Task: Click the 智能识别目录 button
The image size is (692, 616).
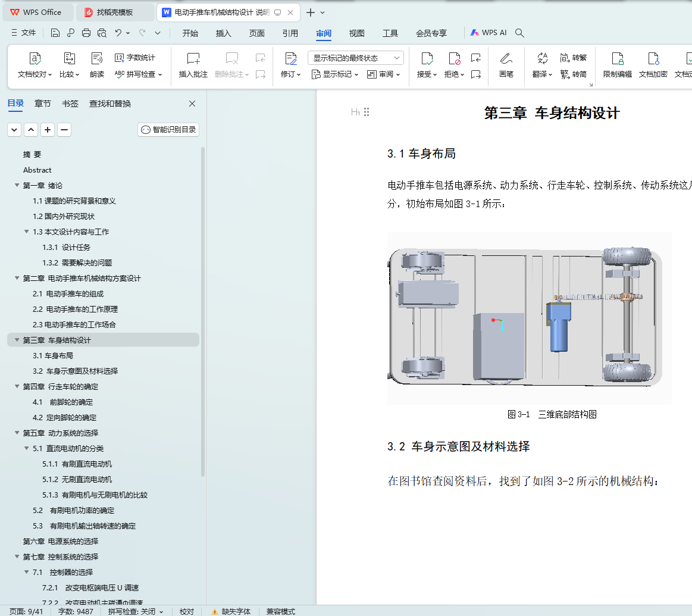Action: point(168,129)
